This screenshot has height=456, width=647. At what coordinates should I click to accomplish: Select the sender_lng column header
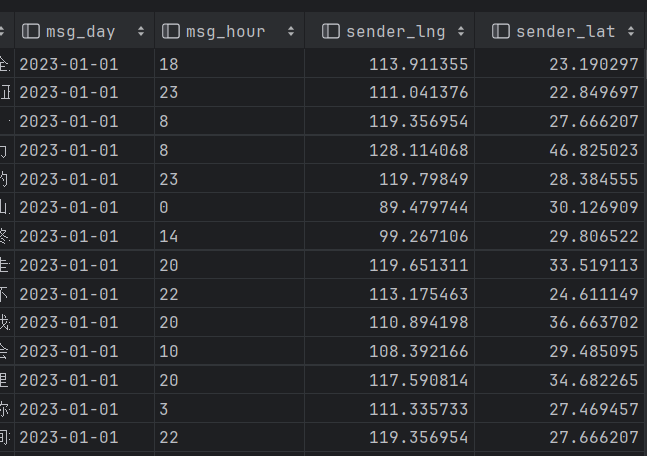[x=390, y=31]
